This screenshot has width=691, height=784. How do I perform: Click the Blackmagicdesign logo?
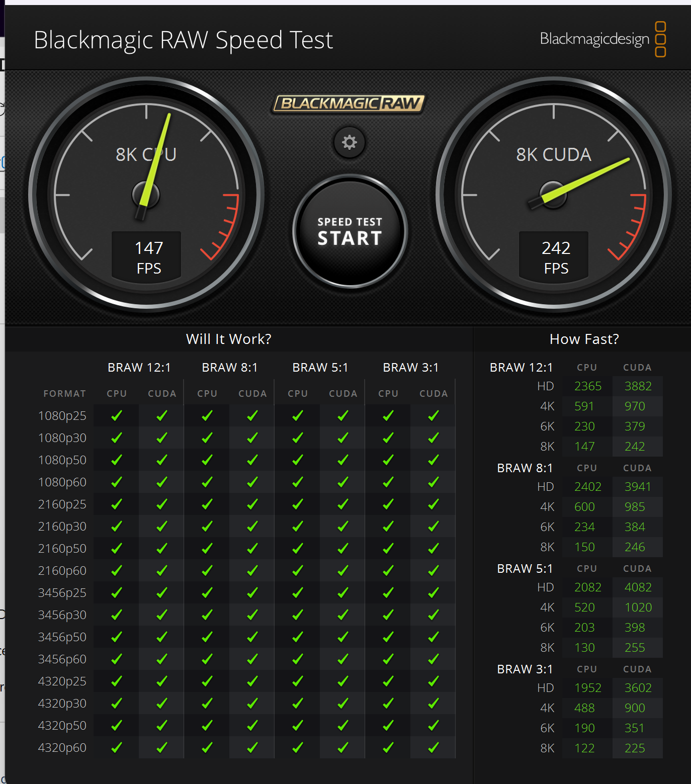point(603,39)
